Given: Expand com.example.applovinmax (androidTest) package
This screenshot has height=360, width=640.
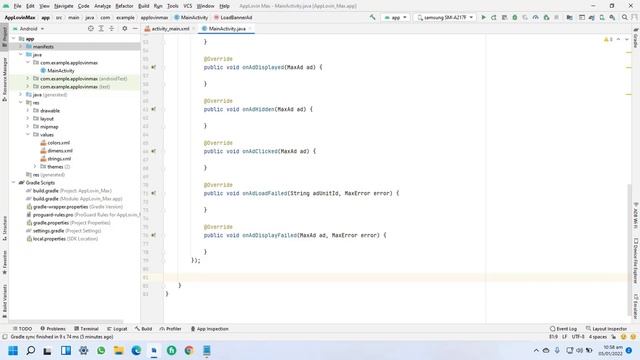Looking at the screenshot, I should point(28,79).
